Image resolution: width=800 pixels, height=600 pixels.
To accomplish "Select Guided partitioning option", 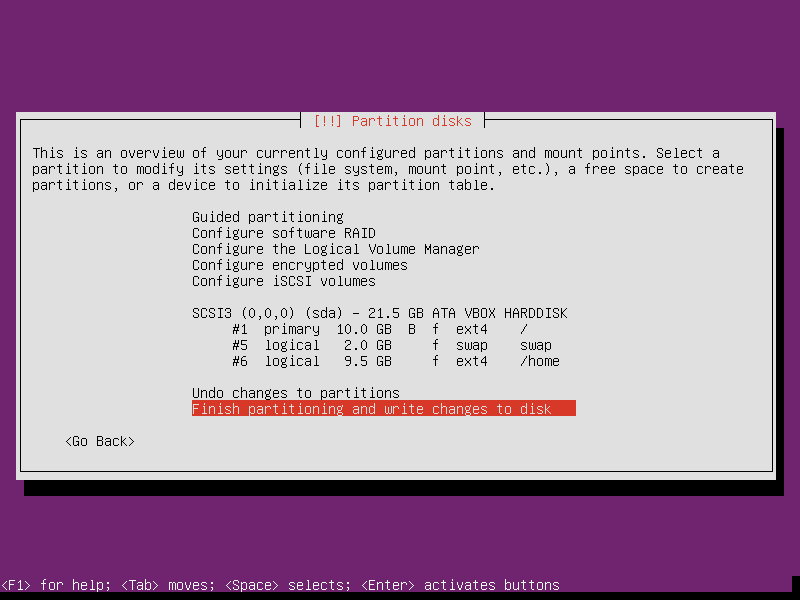I will pyautogui.click(x=268, y=217).
